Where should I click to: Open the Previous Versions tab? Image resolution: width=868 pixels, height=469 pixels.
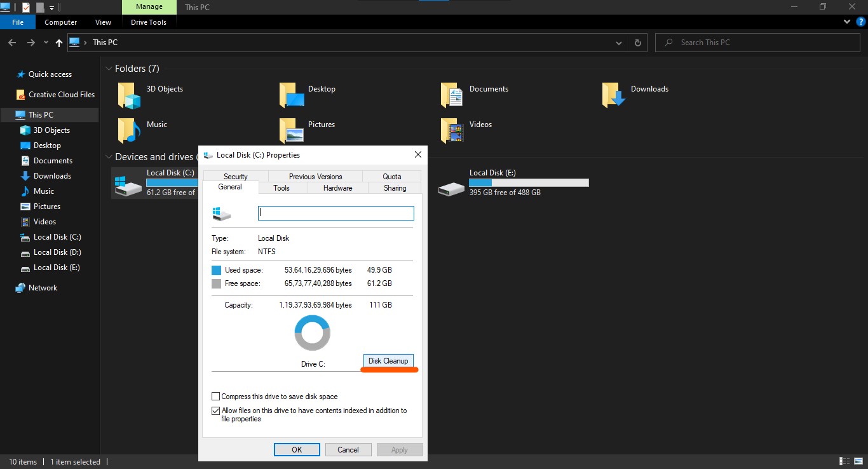click(x=315, y=177)
